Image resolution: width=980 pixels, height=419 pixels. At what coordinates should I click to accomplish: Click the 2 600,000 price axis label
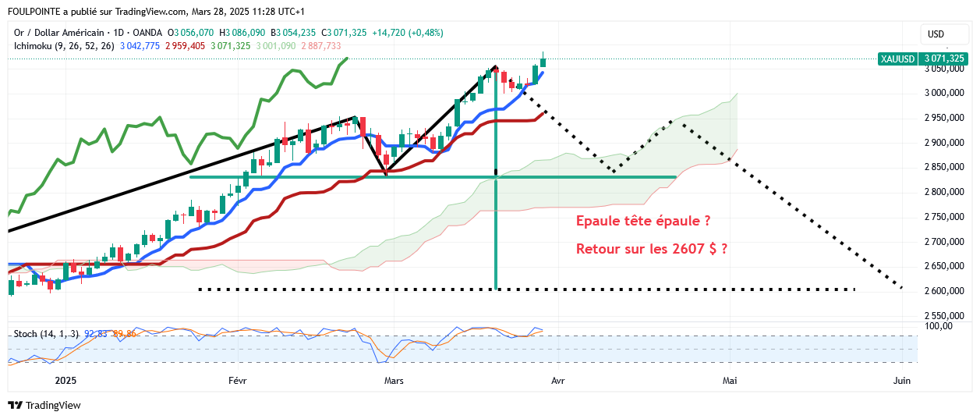pos(946,291)
